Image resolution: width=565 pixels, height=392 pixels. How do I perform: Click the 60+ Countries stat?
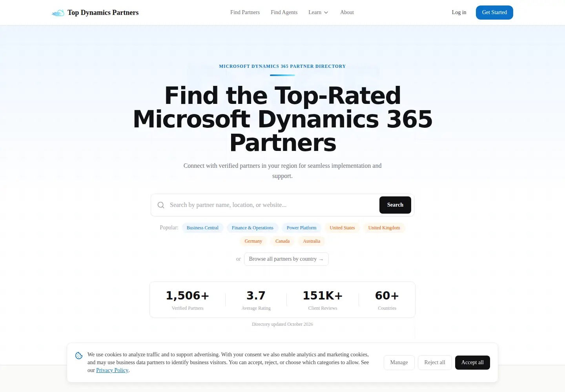point(387,300)
